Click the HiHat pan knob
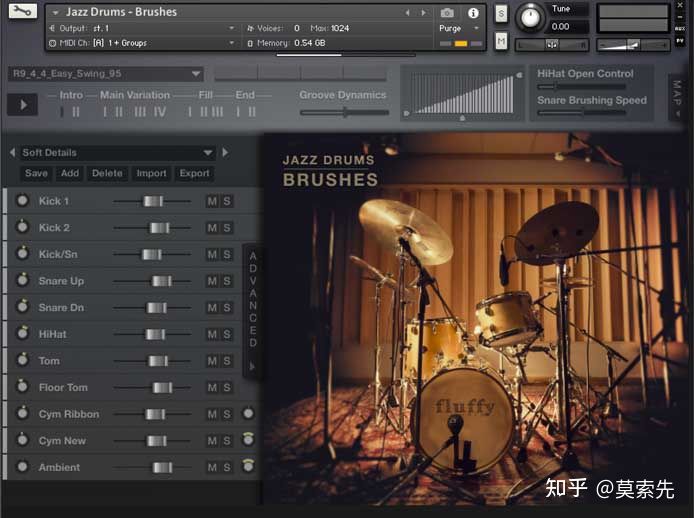 click(22, 333)
